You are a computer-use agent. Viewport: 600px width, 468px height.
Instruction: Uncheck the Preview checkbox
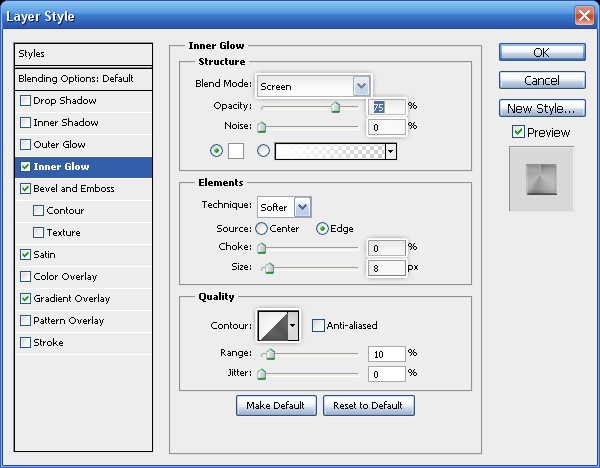tap(518, 132)
